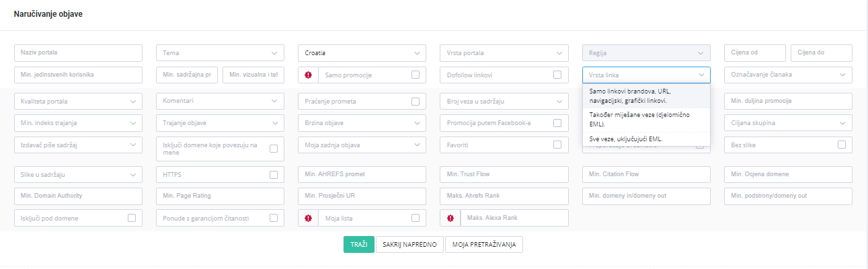The image size is (868, 269).
Task: Click the red badge icon beside Maks. Alexa Rank
Action: 450,218
